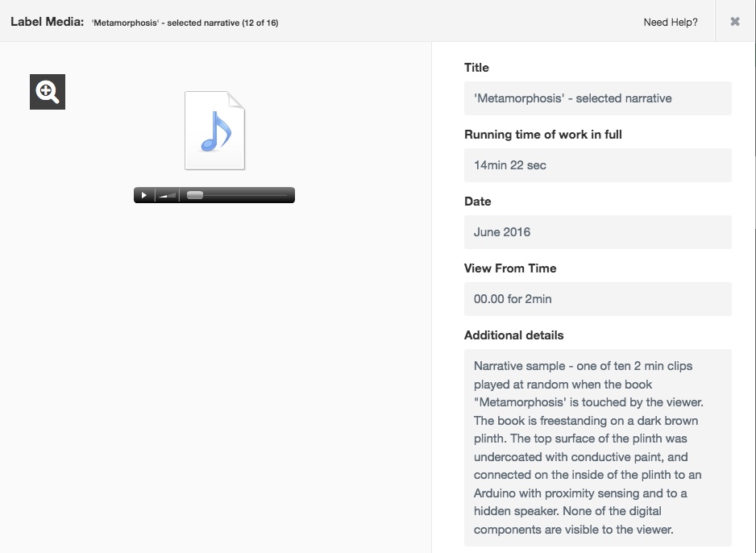Play the audio clip
Viewport: 756px width, 553px height.
144,195
